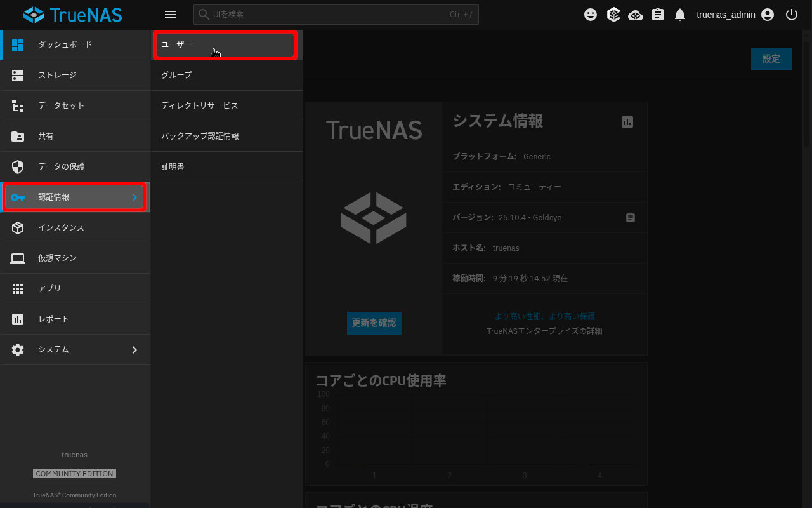Click システム情報 card heading
Screen dimensions: 812x508
498,121
